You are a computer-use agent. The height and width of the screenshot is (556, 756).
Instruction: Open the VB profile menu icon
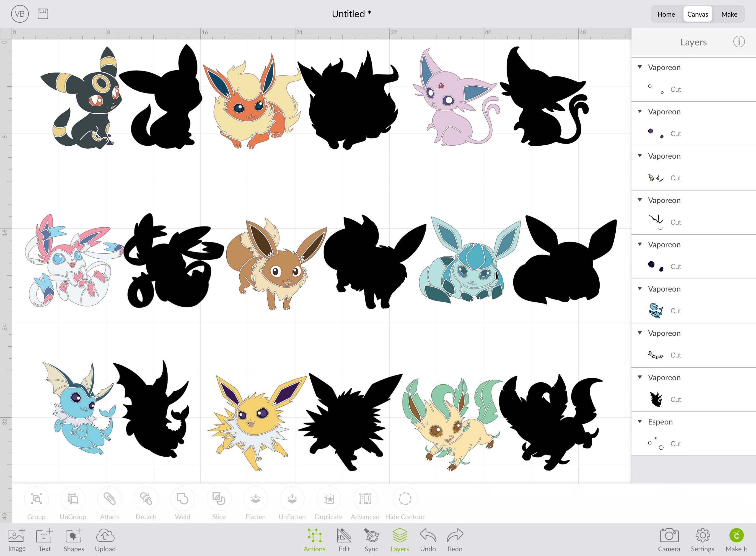tap(20, 14)
